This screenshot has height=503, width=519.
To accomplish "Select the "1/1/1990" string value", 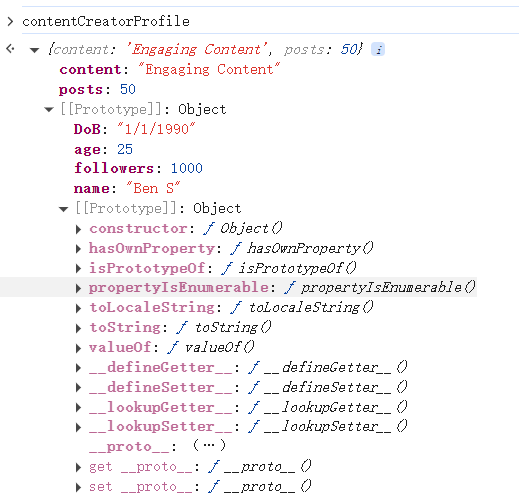I will tap(156, 129).
